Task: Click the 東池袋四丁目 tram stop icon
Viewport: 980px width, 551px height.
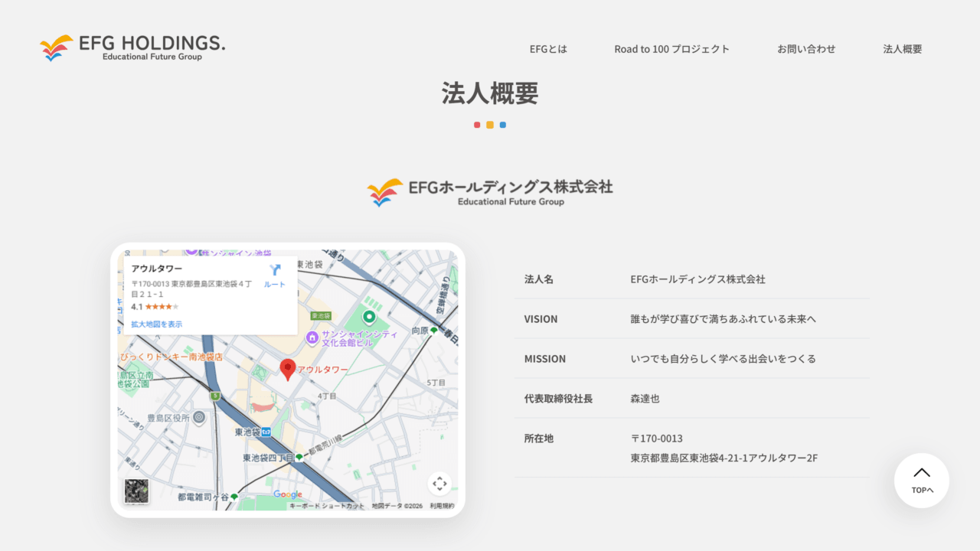Action: pos(299,457)
